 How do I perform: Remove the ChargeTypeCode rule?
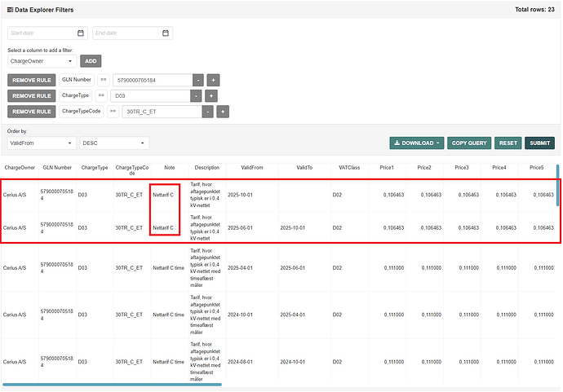tap(32, 112)
